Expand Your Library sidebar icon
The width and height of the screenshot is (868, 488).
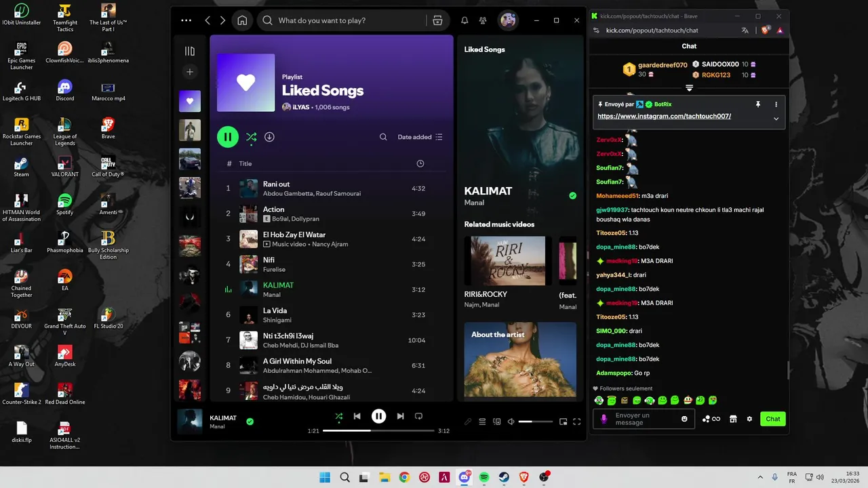[x=190, y=51]
